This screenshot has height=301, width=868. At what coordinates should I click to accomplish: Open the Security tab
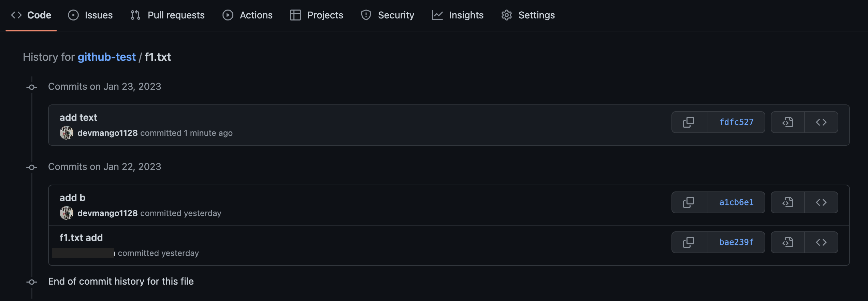(388, 15)
